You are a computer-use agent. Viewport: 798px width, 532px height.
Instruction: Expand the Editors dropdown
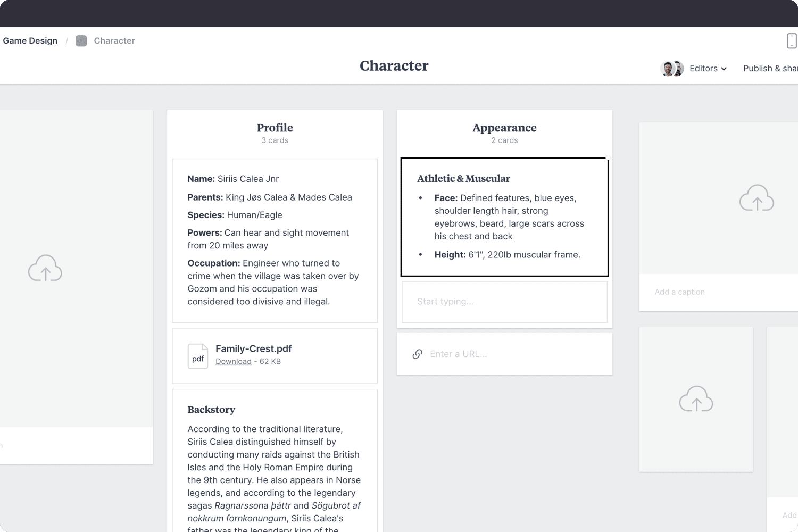708,69
